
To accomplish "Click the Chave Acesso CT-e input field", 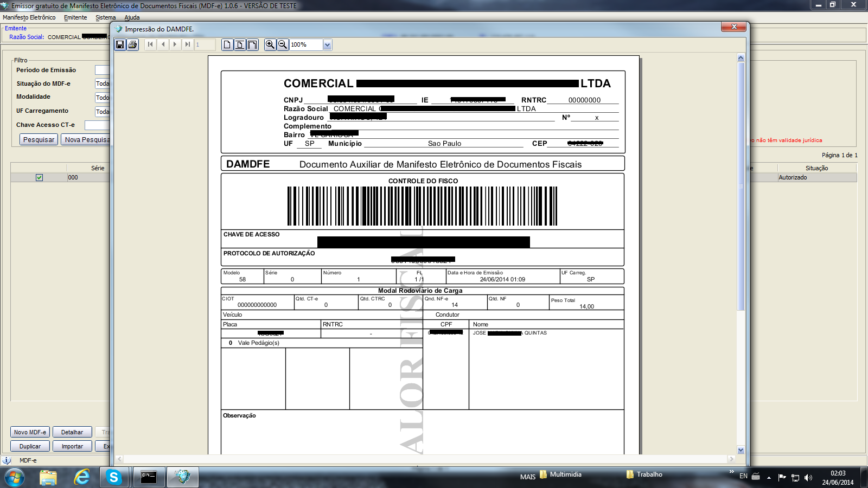I will [98, 125].
